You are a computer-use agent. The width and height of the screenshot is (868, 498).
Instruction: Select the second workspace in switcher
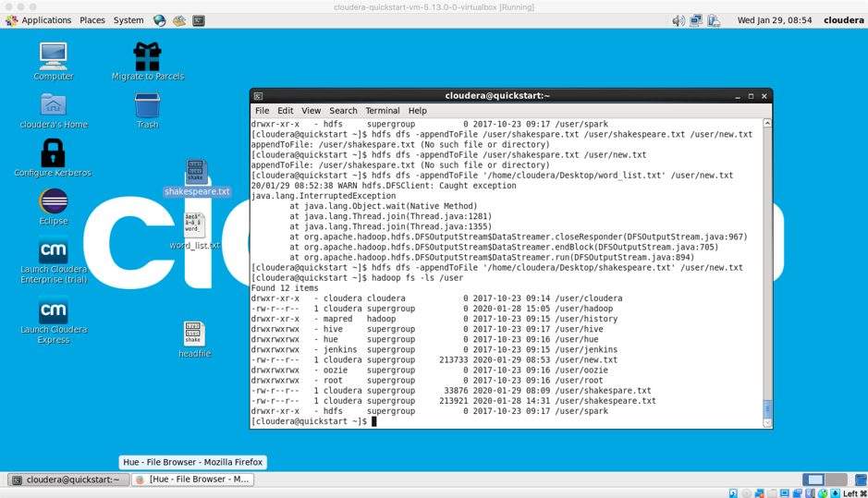(x=837, y=480)
